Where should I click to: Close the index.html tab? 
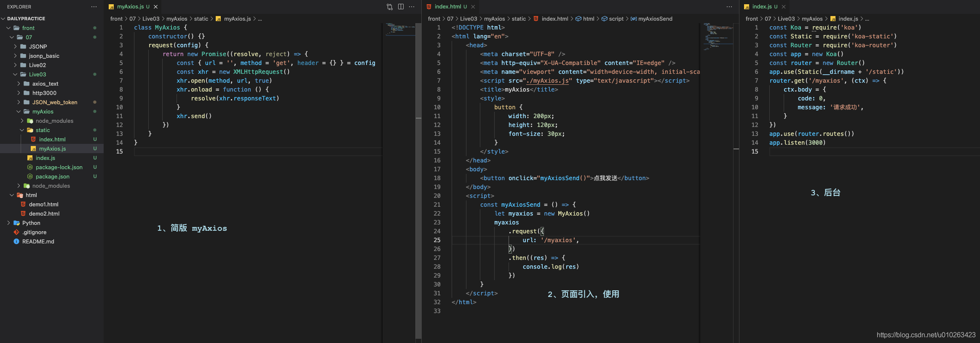(x=473, y=7)
